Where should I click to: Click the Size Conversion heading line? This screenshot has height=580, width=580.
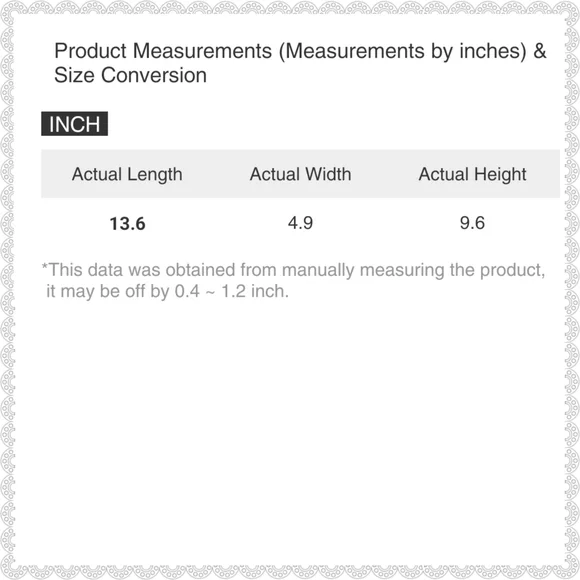[130, 75]
